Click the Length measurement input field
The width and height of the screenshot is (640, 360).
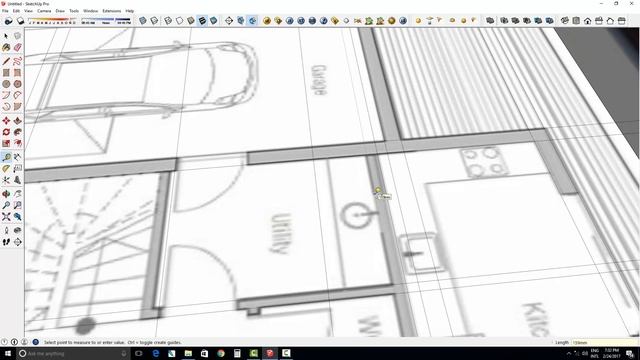coord(604,342)
